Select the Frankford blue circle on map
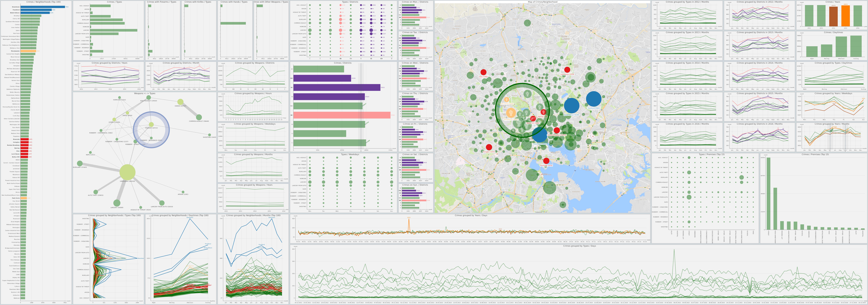The image size is (868, 305). point(594,99)
